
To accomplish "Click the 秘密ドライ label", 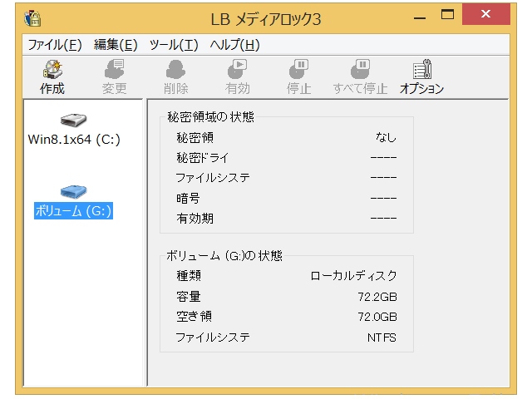I will tap(203, 158).
